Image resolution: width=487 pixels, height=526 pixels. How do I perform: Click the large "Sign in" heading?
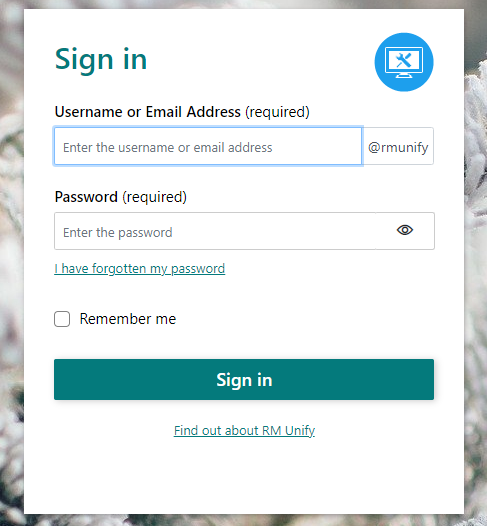click(101, 59)
